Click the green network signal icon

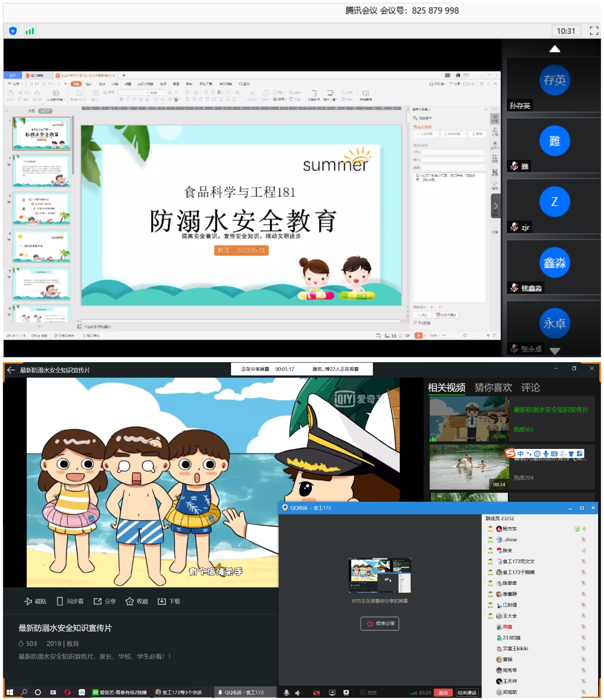coord(30,31)
